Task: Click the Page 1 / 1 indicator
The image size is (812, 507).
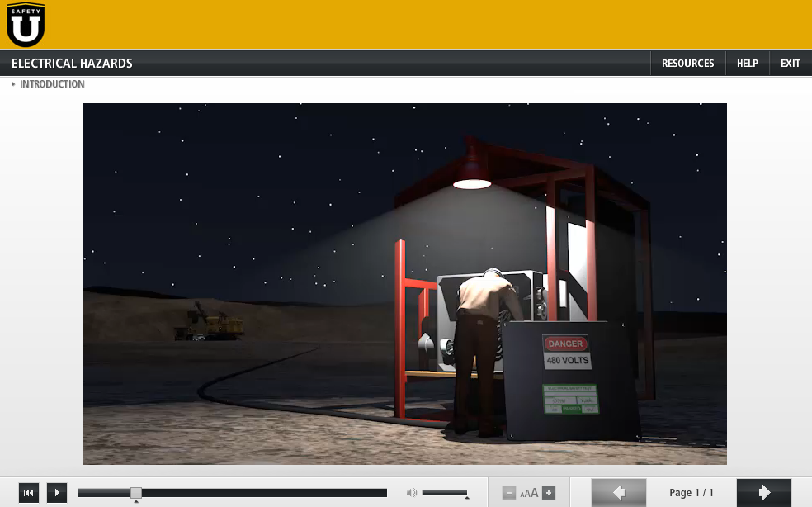Action: 692,492
